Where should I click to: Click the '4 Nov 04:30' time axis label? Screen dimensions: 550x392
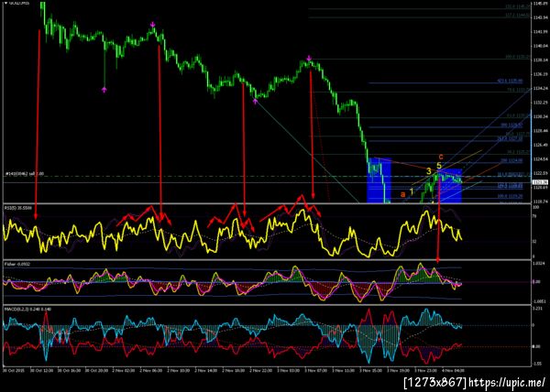(454, 370)
